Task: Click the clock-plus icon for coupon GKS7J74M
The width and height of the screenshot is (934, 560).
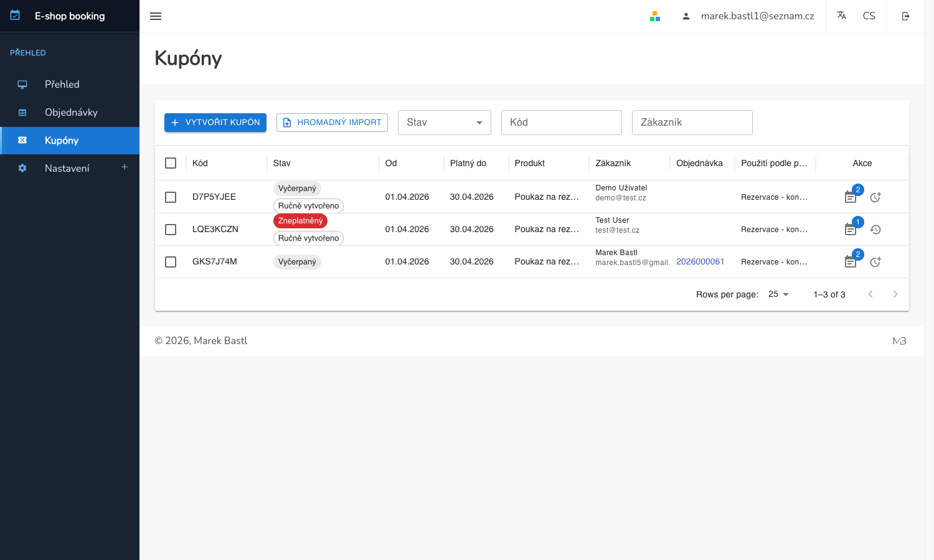Action: (x=875, y=262)
